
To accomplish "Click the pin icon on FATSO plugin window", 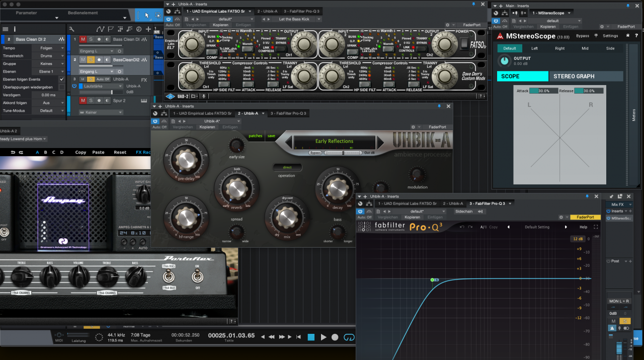I will 474,4.
